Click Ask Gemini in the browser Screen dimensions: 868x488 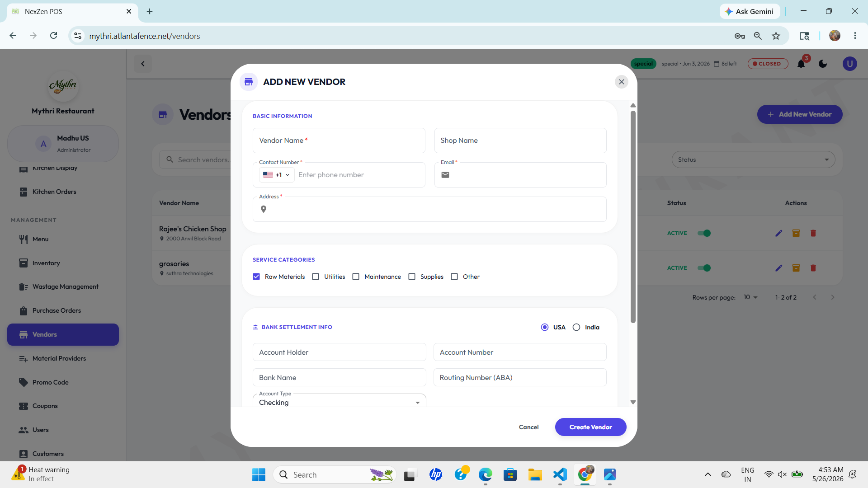(750, 11)
